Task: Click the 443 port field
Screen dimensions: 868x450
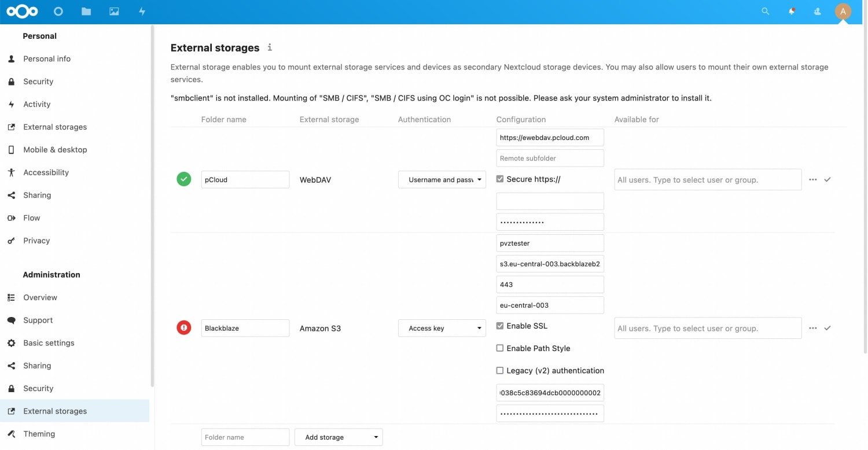Action: click(x=550, y=285)
